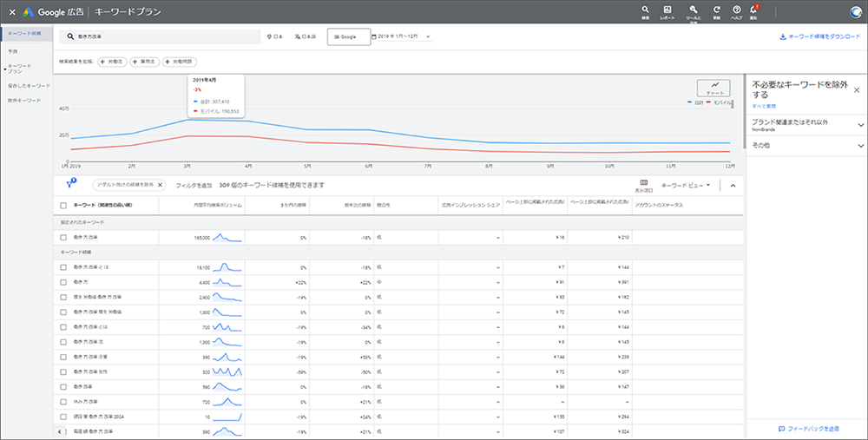Check the box for the ¥7 top-bid keyword row
Image resolution: width=868 pixels, height=440 pixels.
63,267
